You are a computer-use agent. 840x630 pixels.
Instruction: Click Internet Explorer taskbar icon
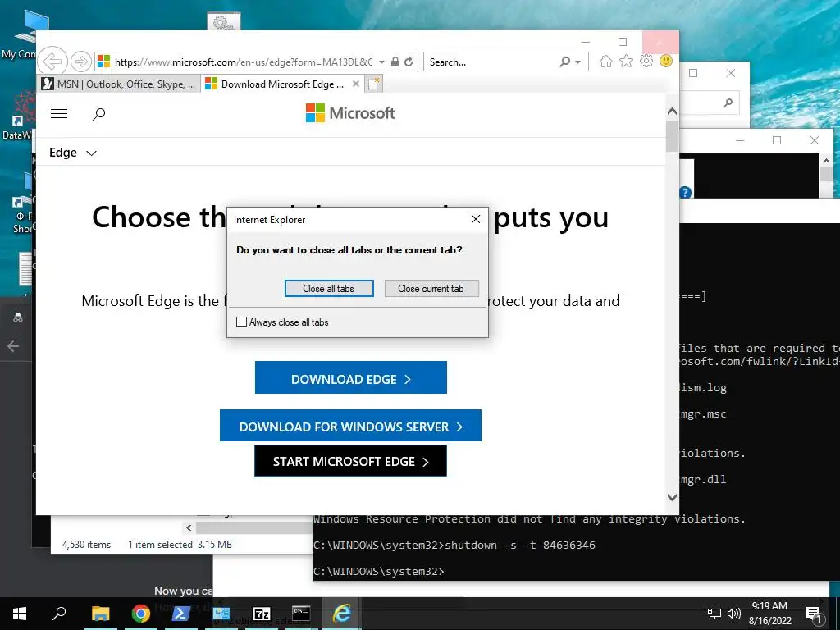pyautogui.click(x=342, y=614)
